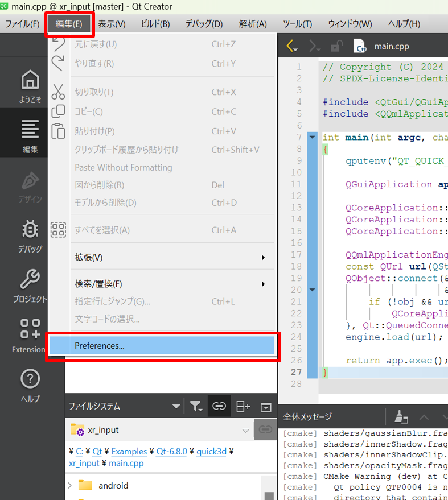Click the filter icon in file system panel
Image resolution: width=448 pixels, height=500 pixels.
196,406
